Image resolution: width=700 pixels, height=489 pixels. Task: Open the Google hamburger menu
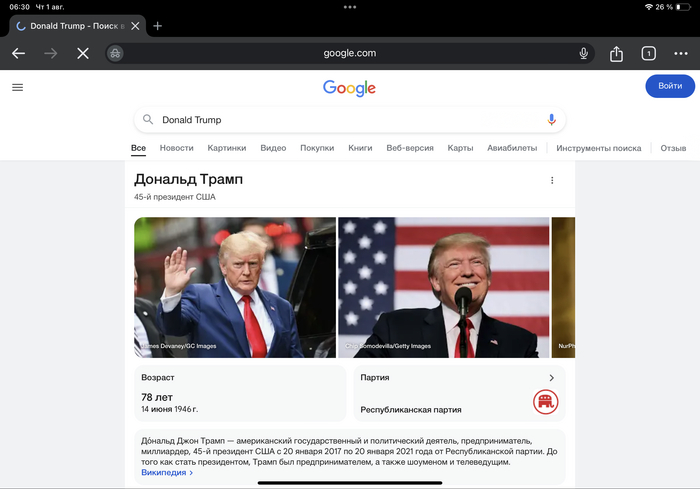click(17, 87)
